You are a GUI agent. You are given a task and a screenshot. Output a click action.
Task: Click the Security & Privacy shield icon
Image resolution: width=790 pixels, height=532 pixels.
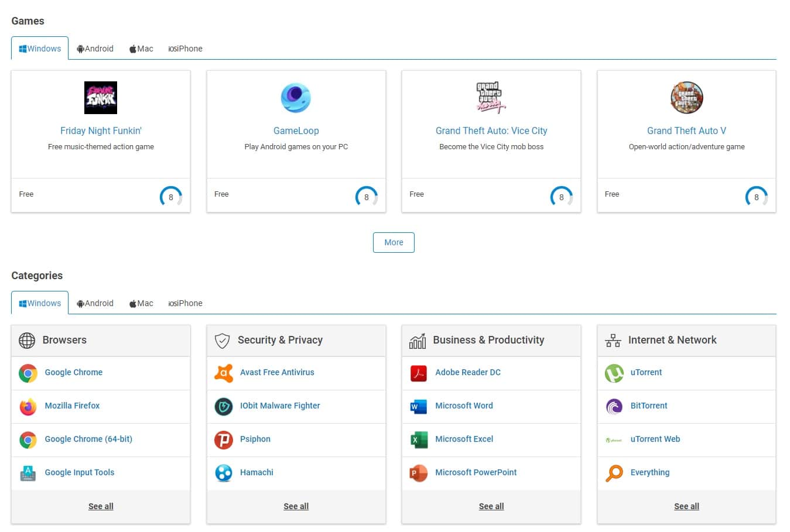[x=222, y=341]
